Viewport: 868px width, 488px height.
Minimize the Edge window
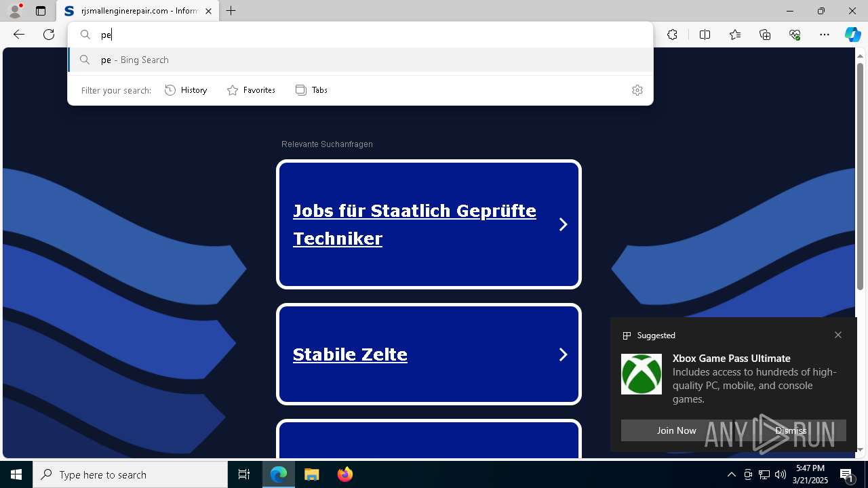tap(790, 11)
